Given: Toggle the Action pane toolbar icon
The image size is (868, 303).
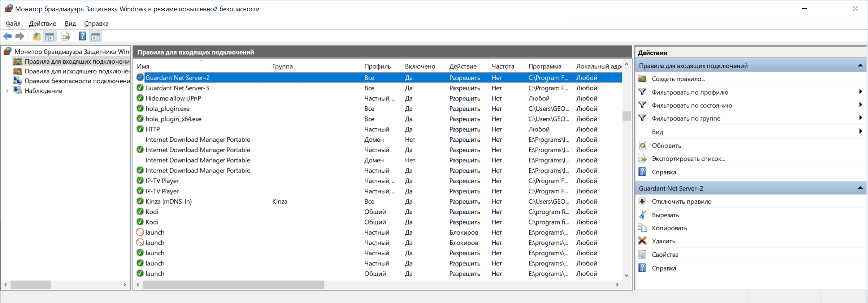Looking at the screenshot, I should tap(96, 36).
